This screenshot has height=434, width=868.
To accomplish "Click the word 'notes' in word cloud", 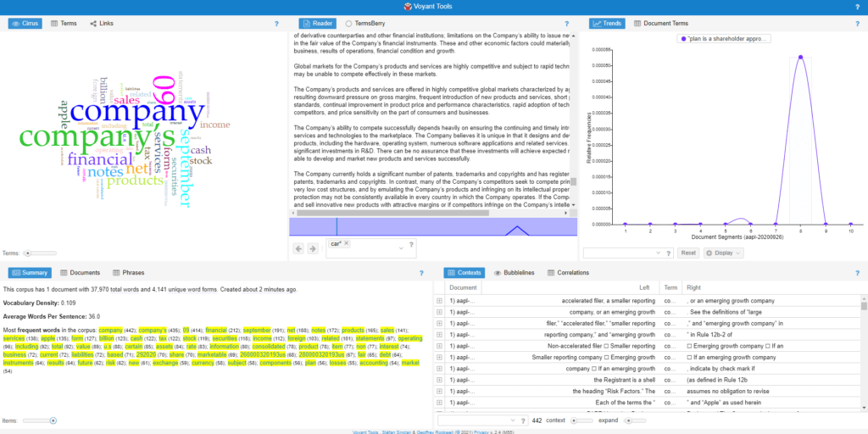I will [x=105, y=171].
